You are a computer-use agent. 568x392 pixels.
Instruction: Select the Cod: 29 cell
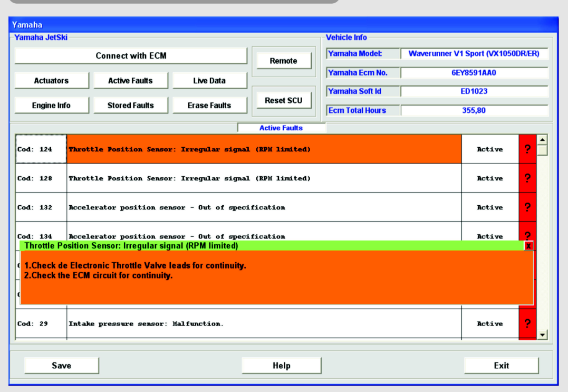[x=41, y=323]
